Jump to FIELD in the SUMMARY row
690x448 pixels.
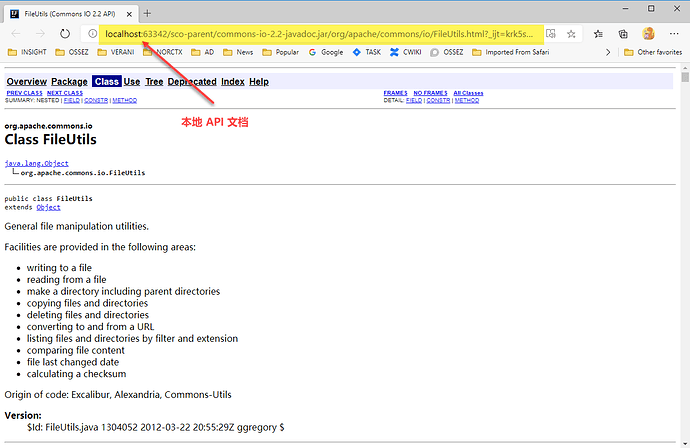click(x=72, y=100)
